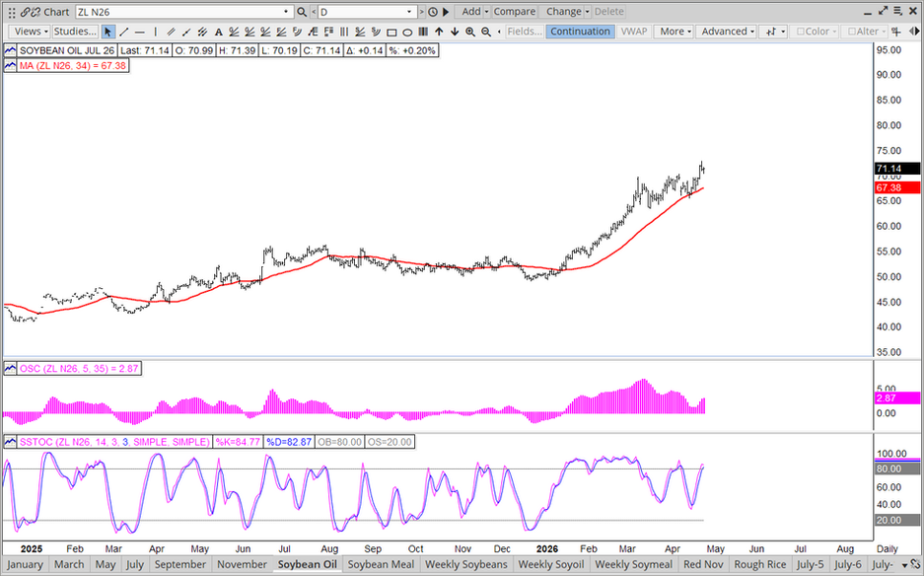Click the OB=80.00 overbought label
The width and height of the screenshot is (924, 576).
point(339,442)
